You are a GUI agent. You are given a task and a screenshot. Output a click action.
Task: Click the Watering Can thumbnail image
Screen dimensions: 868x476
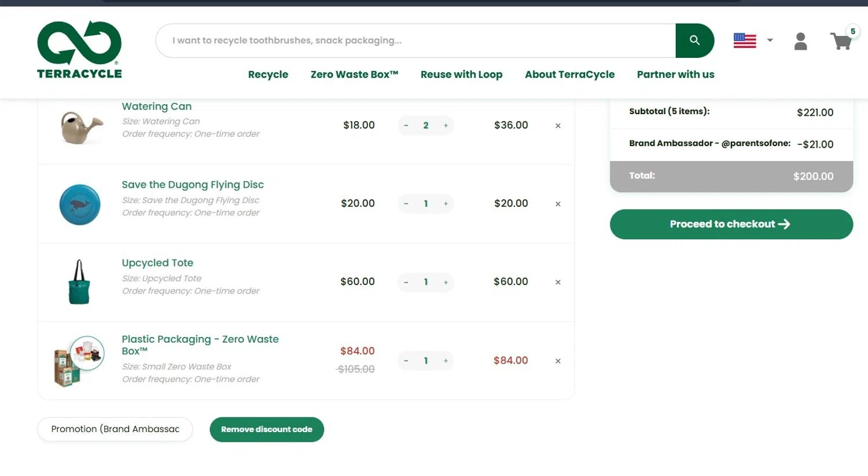82,127
